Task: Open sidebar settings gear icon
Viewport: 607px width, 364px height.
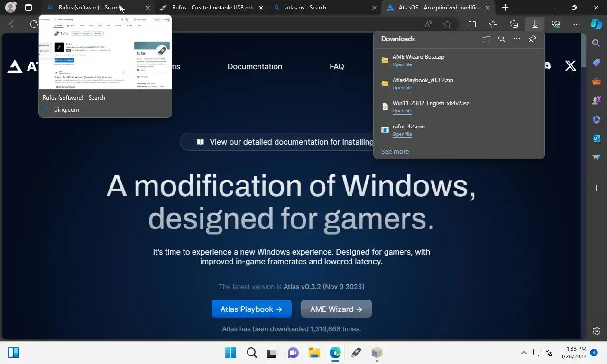Action: (x=597, y=331)
